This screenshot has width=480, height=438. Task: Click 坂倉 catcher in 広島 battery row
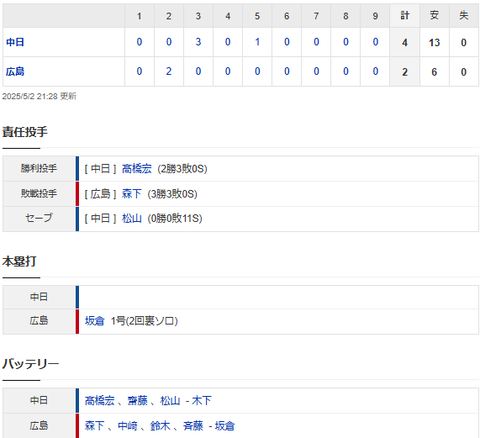tap(224, 426)
